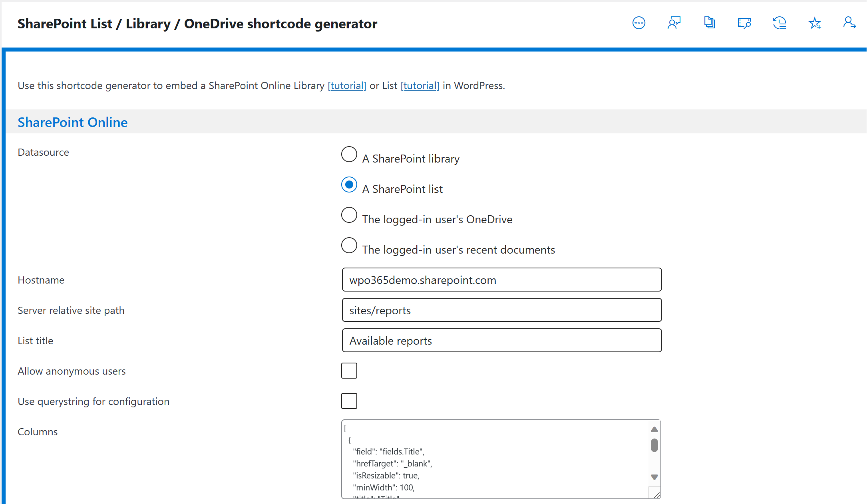Click the Columns textarea scroll up arrow
Image resolution: width=867 pixels, height=504 pixels.
[x=654, y=429]
